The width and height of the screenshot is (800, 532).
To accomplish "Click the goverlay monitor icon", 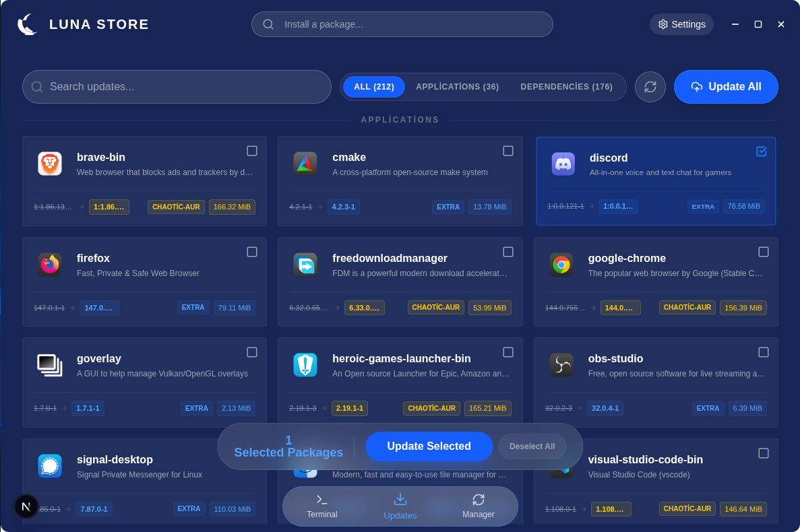I will [x=50, y=365].
